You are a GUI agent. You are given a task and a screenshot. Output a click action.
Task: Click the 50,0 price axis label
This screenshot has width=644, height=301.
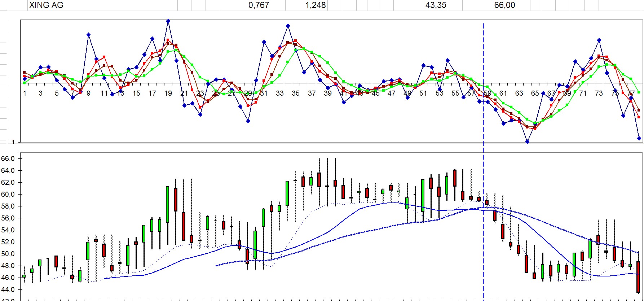(8, 254)
